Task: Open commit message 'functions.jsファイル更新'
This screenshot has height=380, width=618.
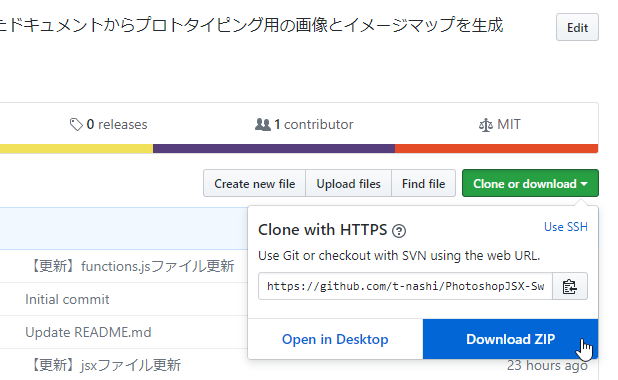Action: tap(131, 266)
